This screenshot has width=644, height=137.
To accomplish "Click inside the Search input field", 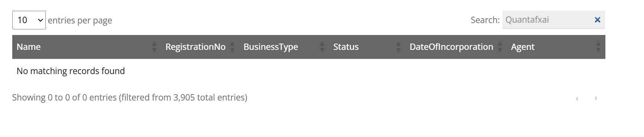I will (548, 20).
